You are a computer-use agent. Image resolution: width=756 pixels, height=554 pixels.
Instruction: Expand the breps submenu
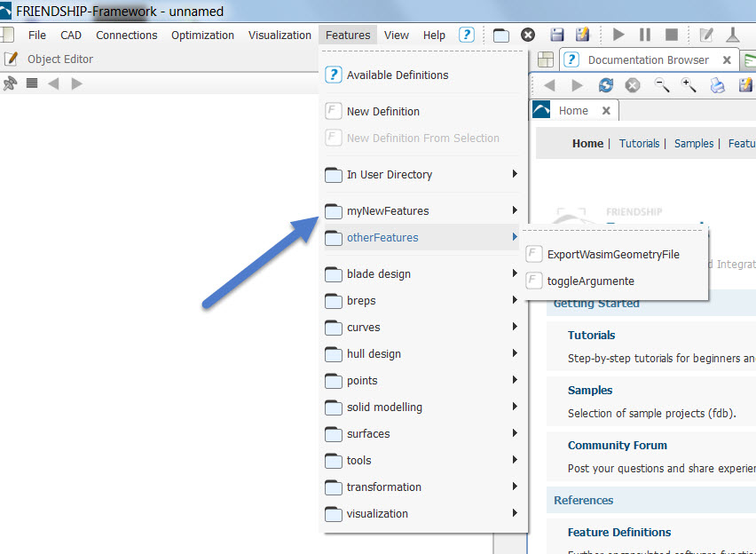click(x=422, y=301)
